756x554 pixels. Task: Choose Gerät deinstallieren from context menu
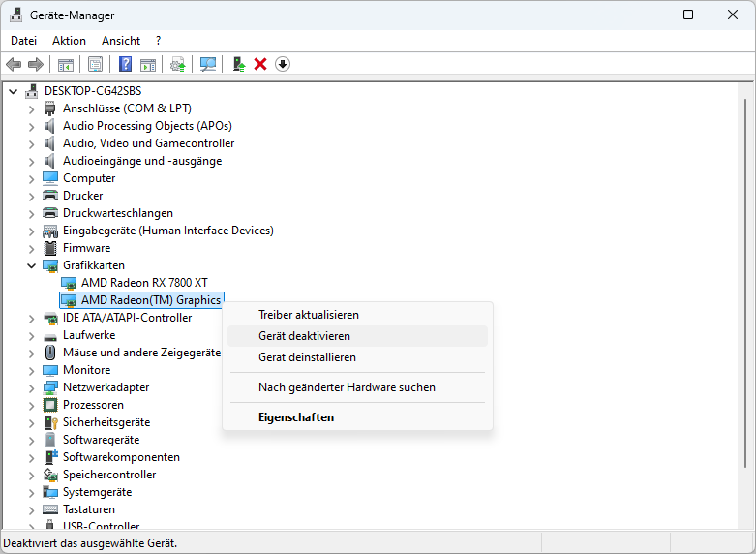[x=357, y=357]
